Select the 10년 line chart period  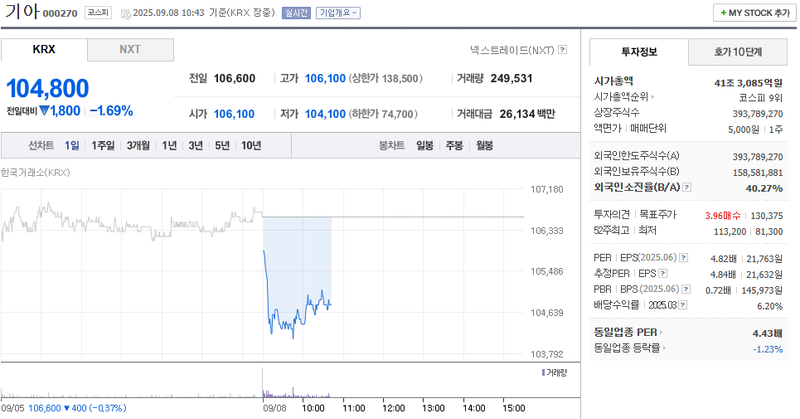click(251, 145)
